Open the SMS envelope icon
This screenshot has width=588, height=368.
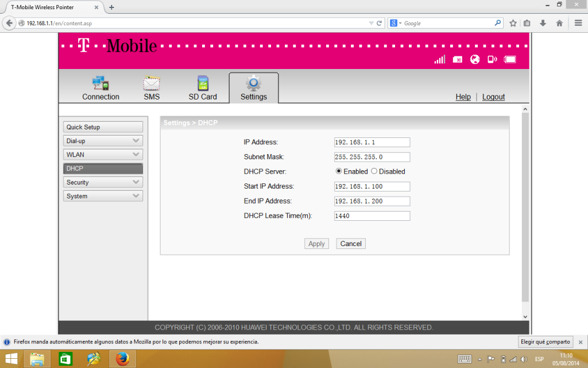(152, 84)
